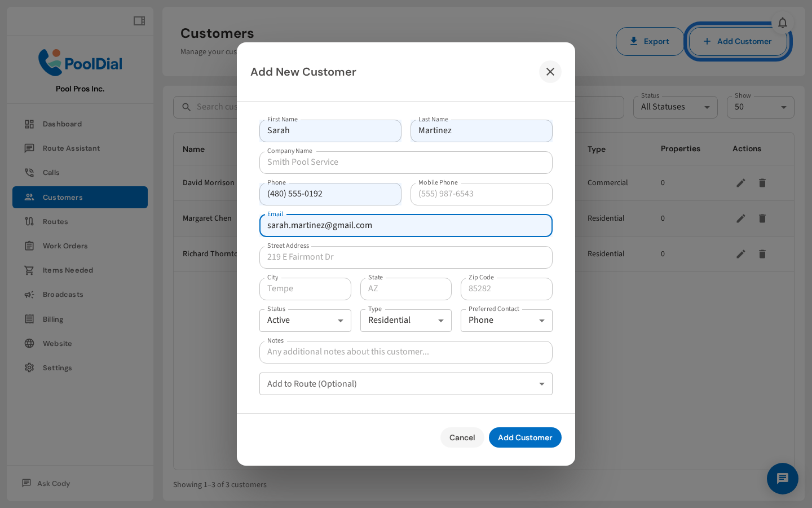Expand the Add to Route dropdown
The image size is (812, 508).
[x=405, y=384]
